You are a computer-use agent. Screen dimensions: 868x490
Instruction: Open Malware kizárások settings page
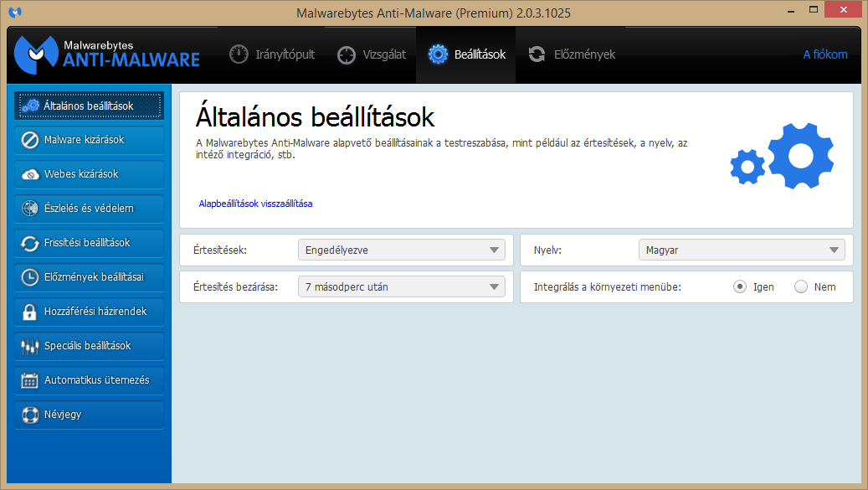click(x=89, y=140)
